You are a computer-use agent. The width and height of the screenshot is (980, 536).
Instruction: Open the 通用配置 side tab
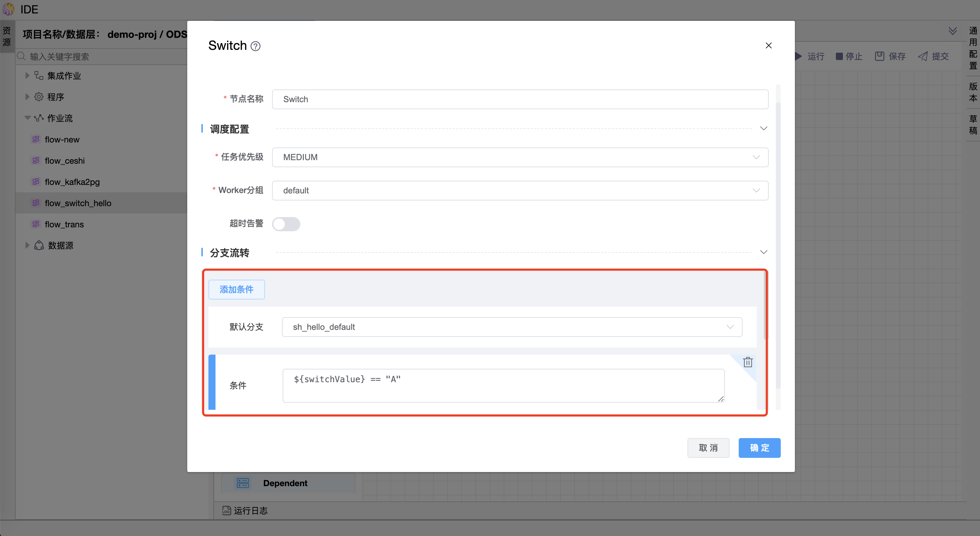(x=973, y=48)
